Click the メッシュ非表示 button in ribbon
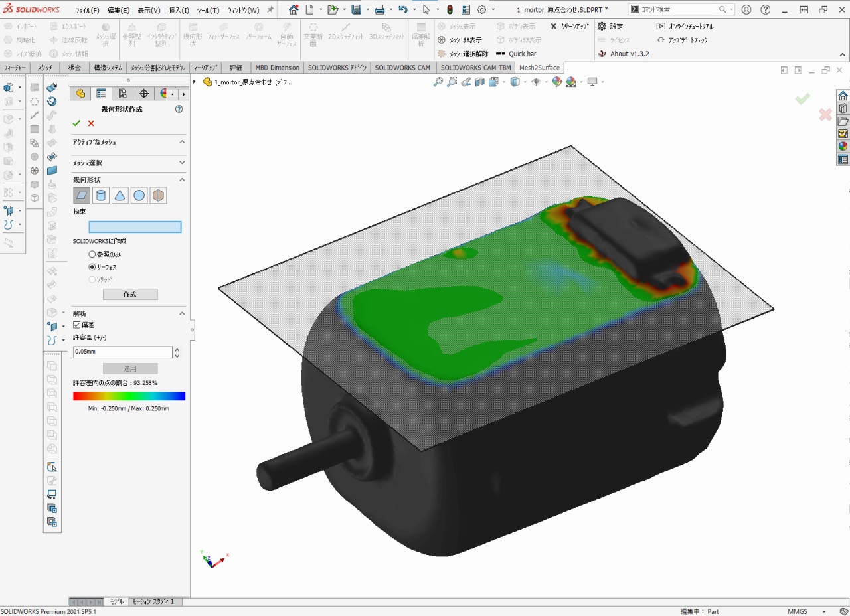The width and height of the screenshot is (850, 616). pyautogui.click(x=460, y=40)
